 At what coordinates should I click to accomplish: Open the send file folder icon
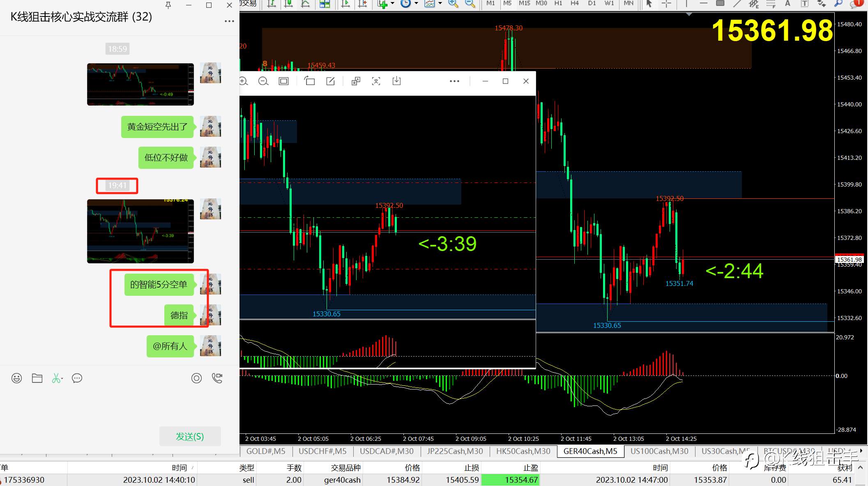click(37, 378)
